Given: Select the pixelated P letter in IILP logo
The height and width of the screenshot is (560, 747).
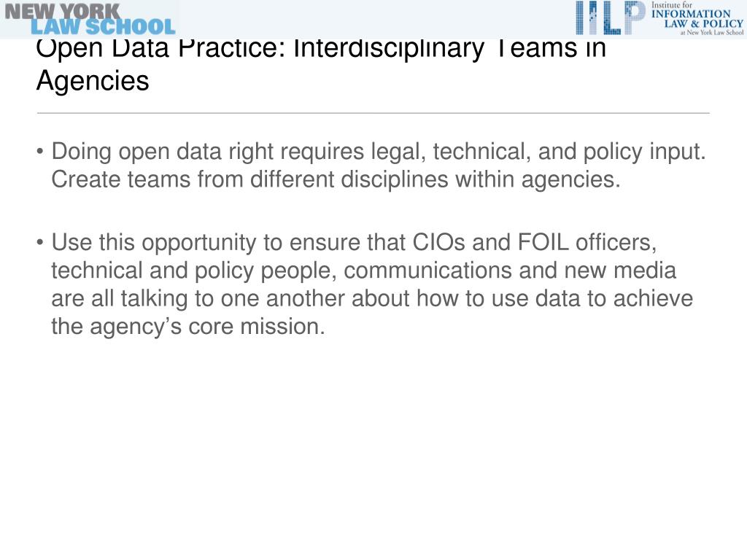Looking at the screenshot, I should pyautogui.click(x=635, y=17).
